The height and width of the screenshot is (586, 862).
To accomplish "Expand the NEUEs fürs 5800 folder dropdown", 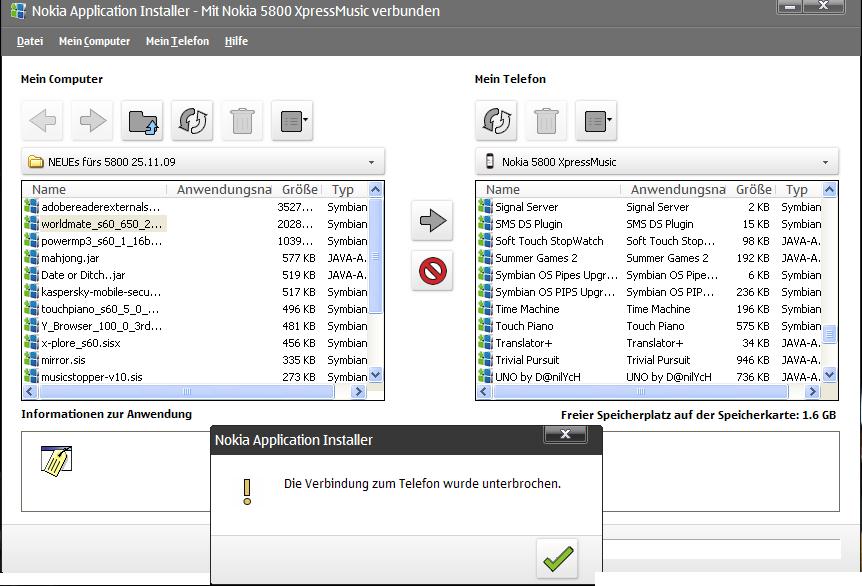I will click(x=372, y=162).
